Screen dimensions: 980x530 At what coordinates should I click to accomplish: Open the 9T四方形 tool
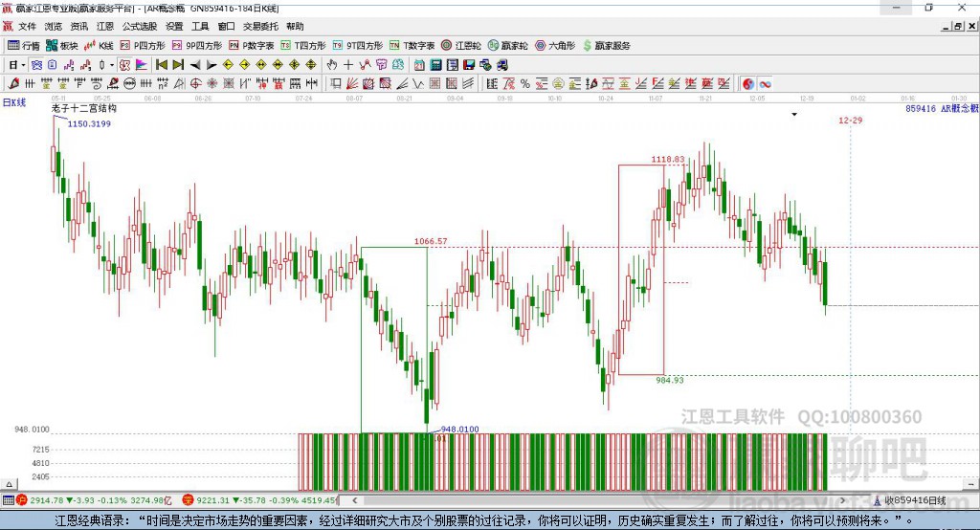(x=357, y=46)
